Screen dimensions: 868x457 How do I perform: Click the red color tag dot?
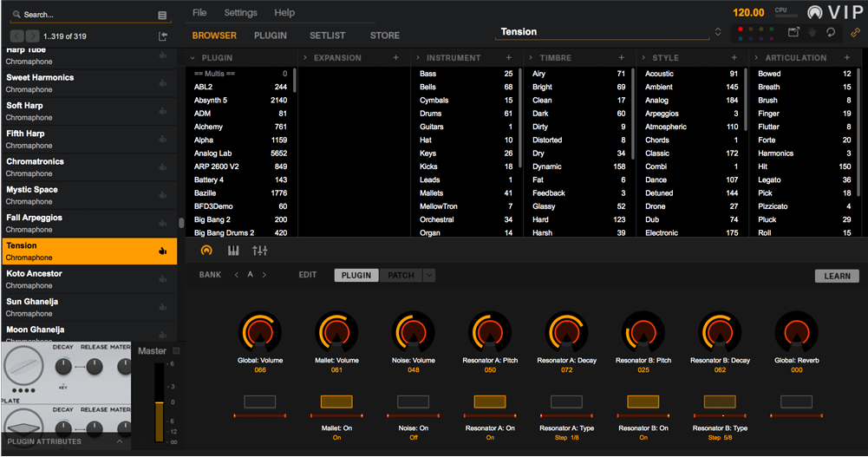point(741,29)
